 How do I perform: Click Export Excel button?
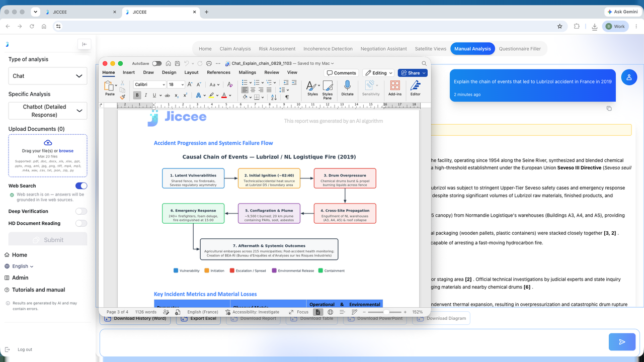[199, 318]
